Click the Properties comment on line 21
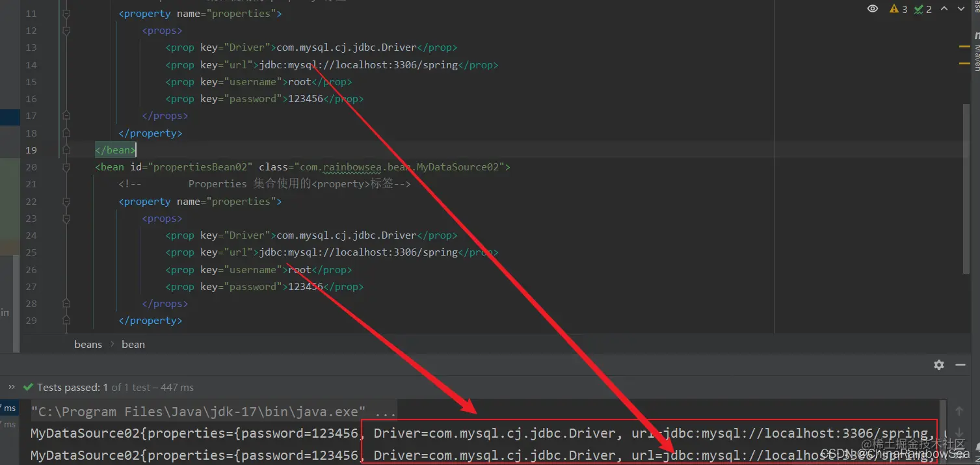 click(265, 184)
